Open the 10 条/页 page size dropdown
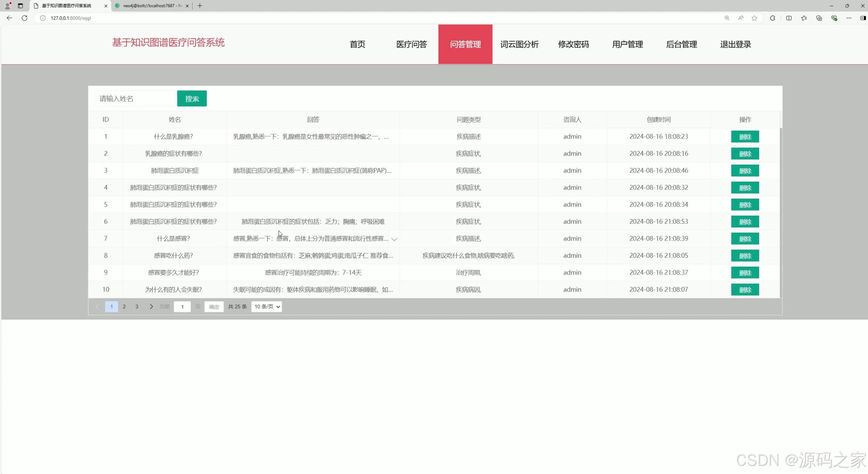Viewport: 868px width, 474px height. pyautogui.click(x=266, y=306)
